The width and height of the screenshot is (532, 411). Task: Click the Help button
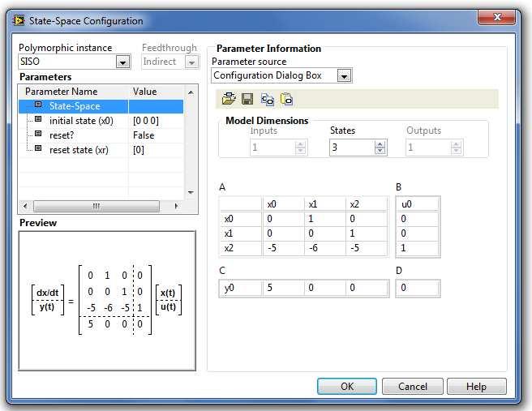click(x=476, y=386)
